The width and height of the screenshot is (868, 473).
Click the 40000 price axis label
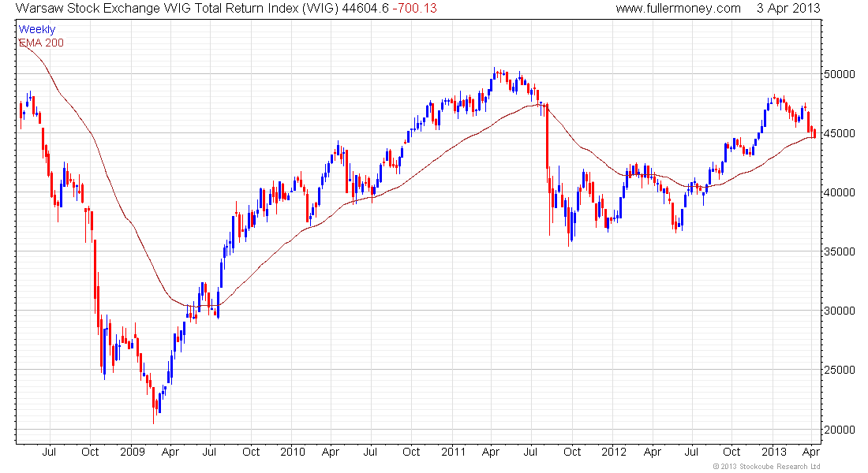point(840,192)
